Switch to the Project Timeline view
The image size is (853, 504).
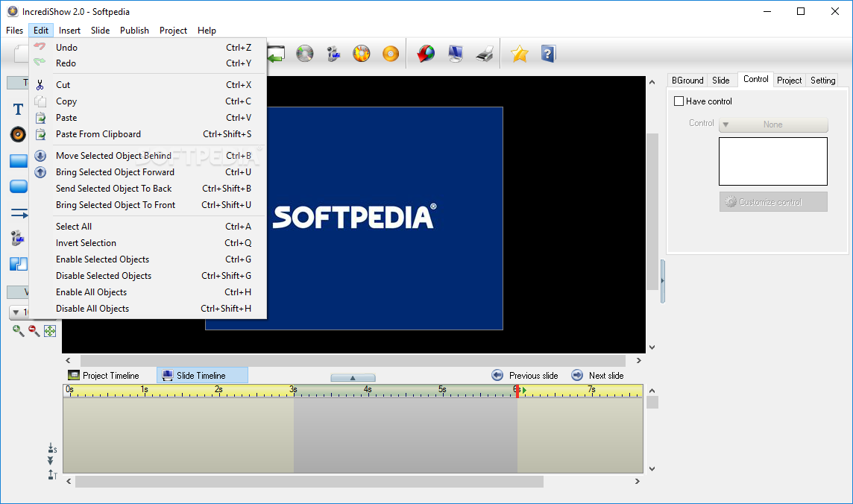pyautogui.click(x=104, y=375)
